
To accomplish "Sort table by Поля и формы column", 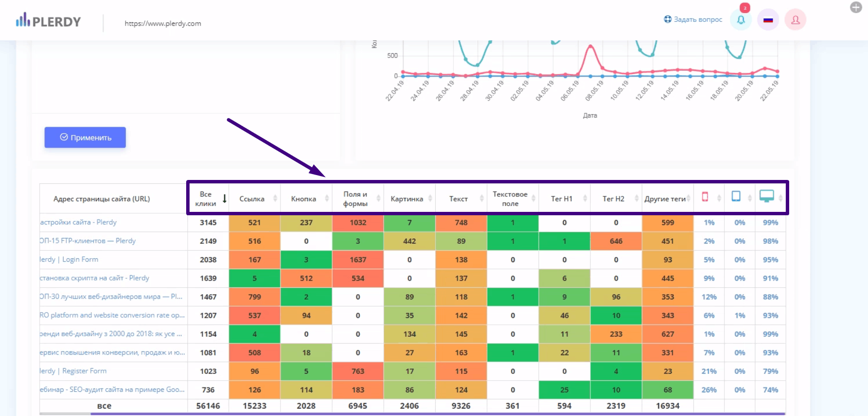I will [x=358, y=199].
